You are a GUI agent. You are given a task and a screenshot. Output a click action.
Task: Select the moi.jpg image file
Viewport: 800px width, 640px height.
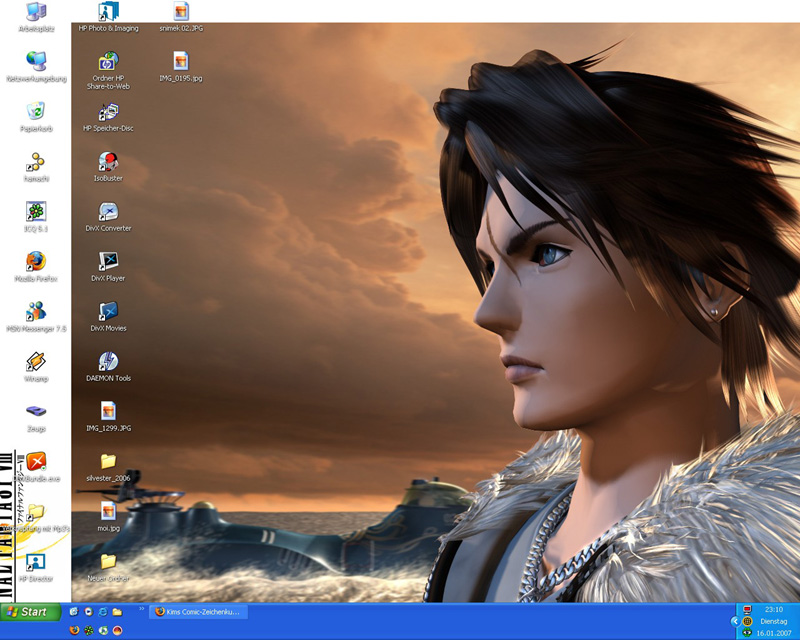pos(108,512)
